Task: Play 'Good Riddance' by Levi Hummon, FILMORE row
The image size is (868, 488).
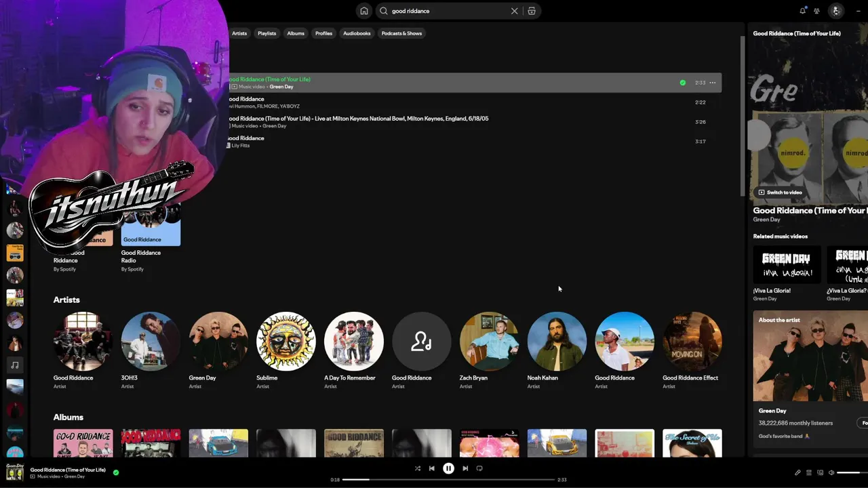Action: [x=473, y=102]
